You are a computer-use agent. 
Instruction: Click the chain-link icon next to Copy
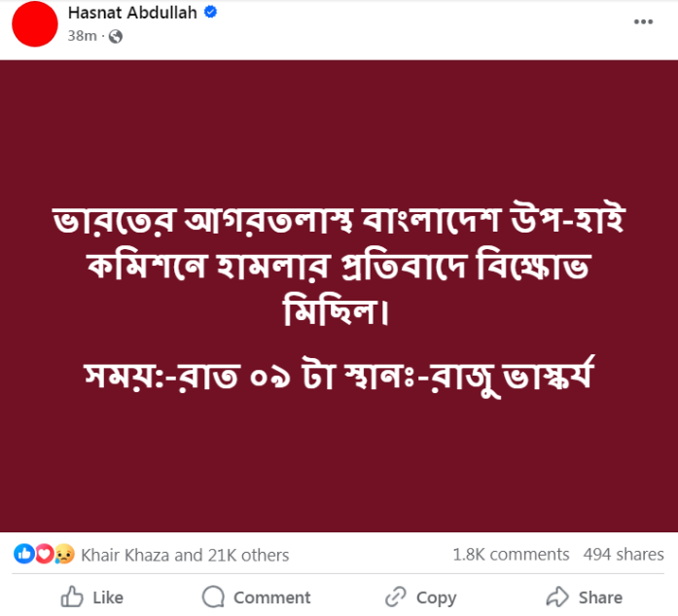395,597
